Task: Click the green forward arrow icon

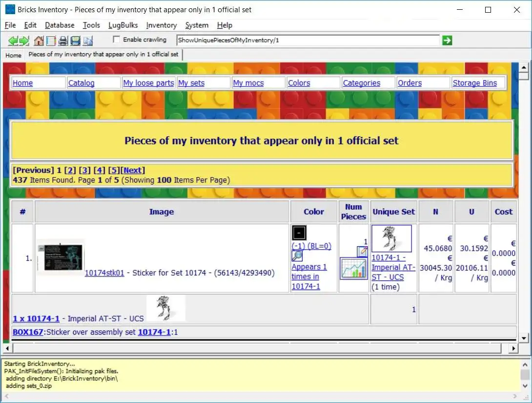Action: pos(24,41)
